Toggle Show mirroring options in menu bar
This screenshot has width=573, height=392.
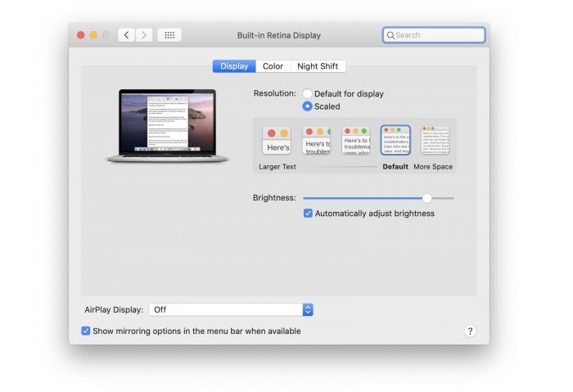(x=85, y=331)
